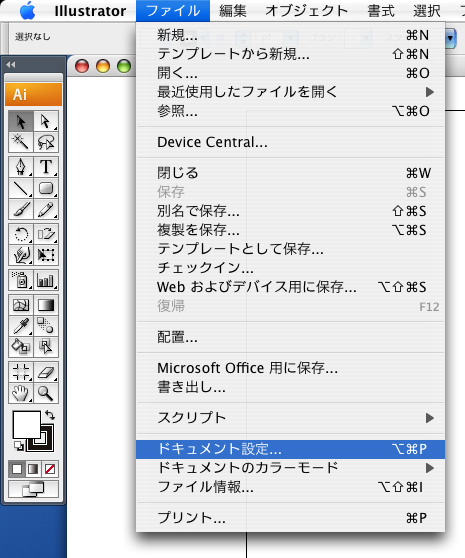This screenshot has height=558, width=465.
Task: Choose プリント... menu item
Action: 290,518
